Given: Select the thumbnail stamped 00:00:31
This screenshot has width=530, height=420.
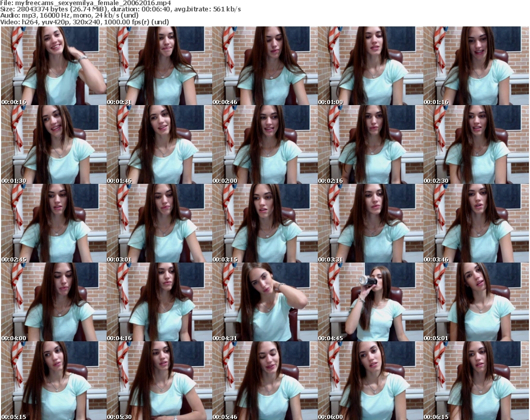Looking at the screenshot, I should point(159,66).
